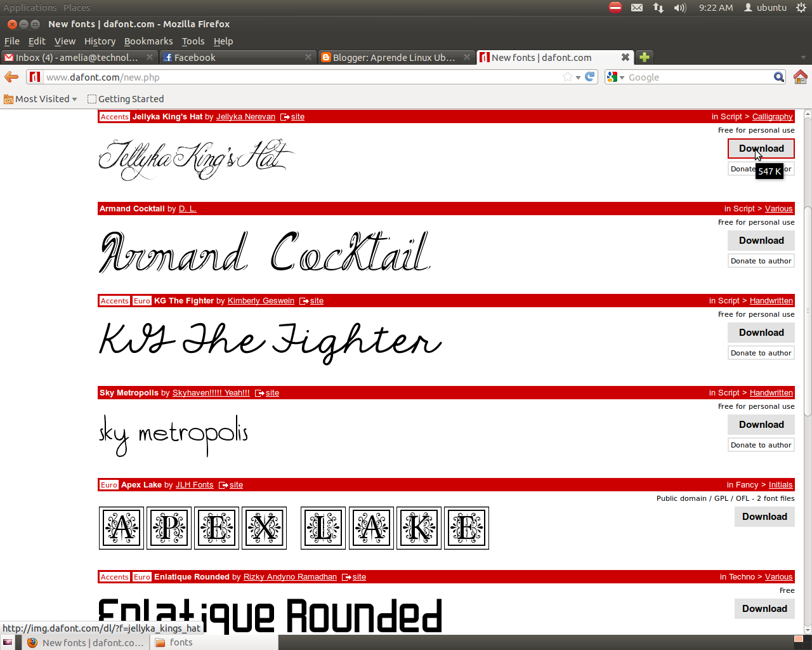
Task: Open the Initials category link
Action: (x=780, y=485)
